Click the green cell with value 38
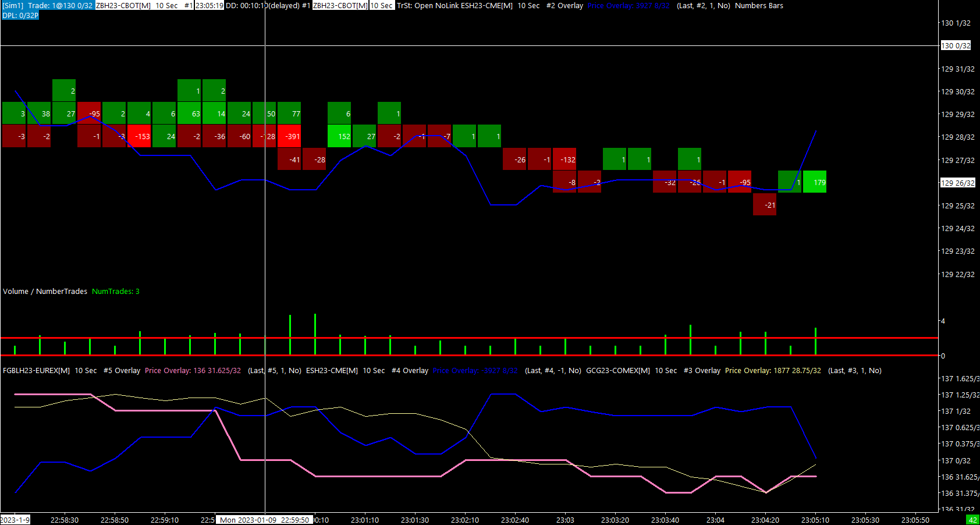 39,113
